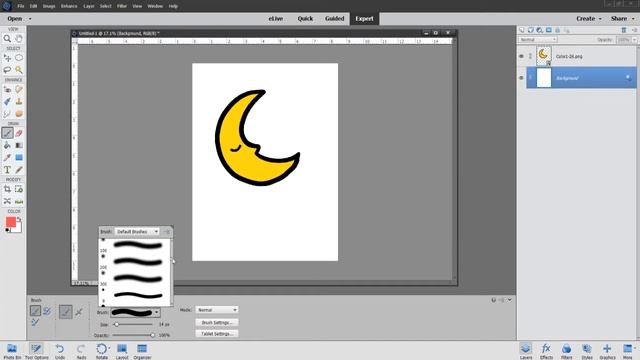Add a layer mask icon
The height and width of the screenshot is (360, 640).
coord(549,30)
